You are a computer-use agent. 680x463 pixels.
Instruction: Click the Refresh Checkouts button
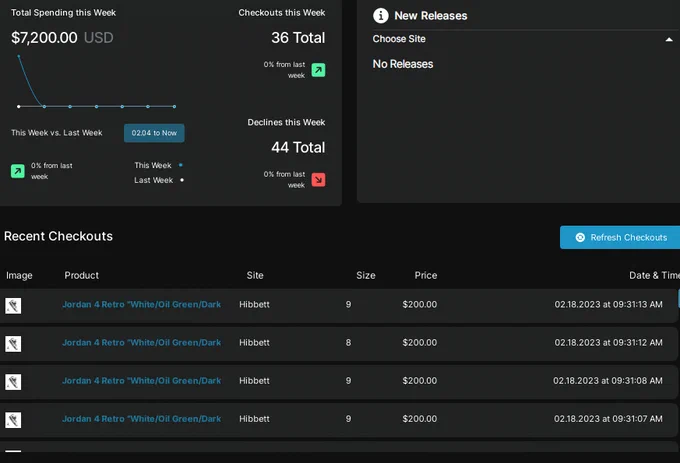click(x=620, y=237)
